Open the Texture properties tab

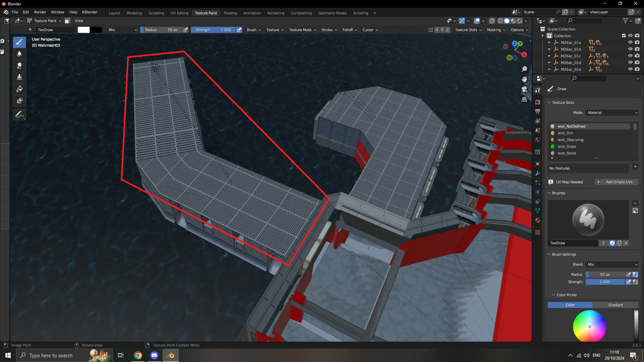538,232
